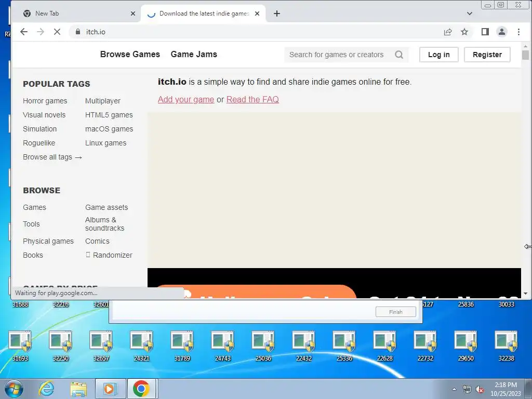532x399 pixels.
Task: Open HTML5 games tag
Action: [109, 115]
